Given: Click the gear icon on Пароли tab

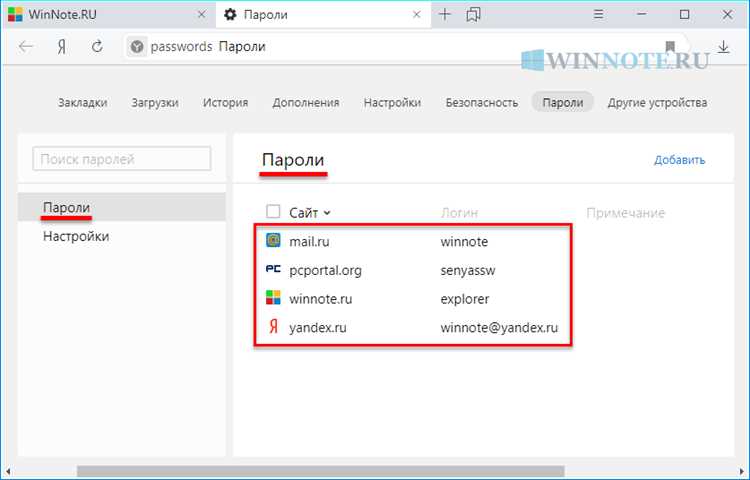Looking at the screenshot, I should click(x=230, y=15).
